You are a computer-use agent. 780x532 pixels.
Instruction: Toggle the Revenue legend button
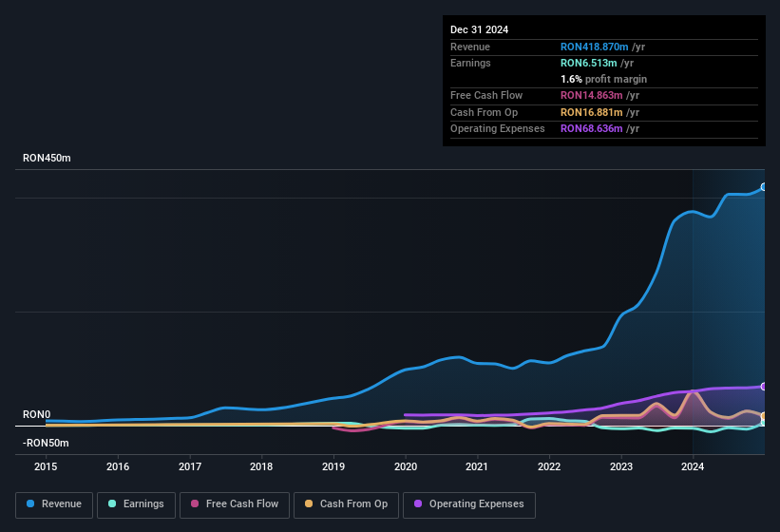54,504
